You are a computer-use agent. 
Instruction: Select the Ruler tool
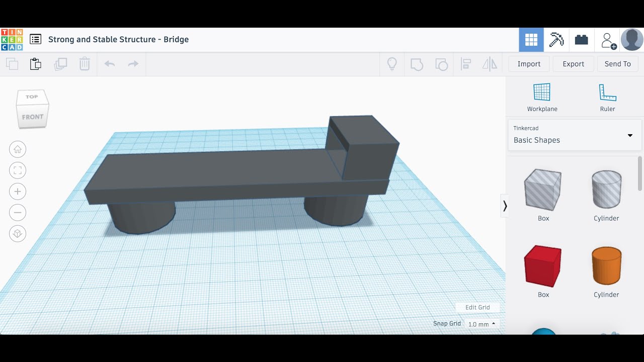(607, 98)
